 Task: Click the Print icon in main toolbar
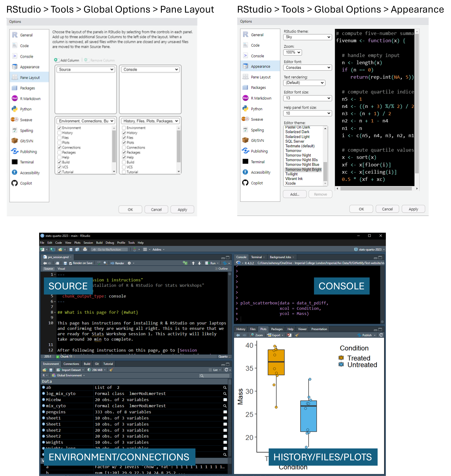click(x=85, y=250)
